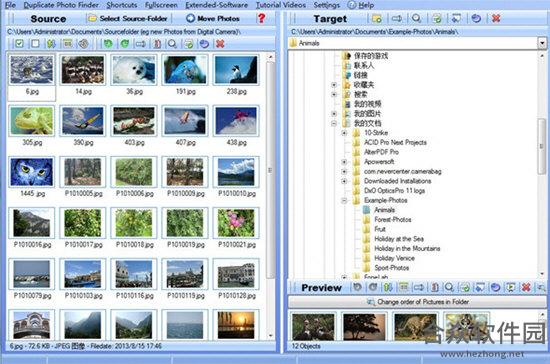The height and width of the screenshot is (364, 550).
Task: Expand the 10-Strike folder node
Action: point(344,133)
